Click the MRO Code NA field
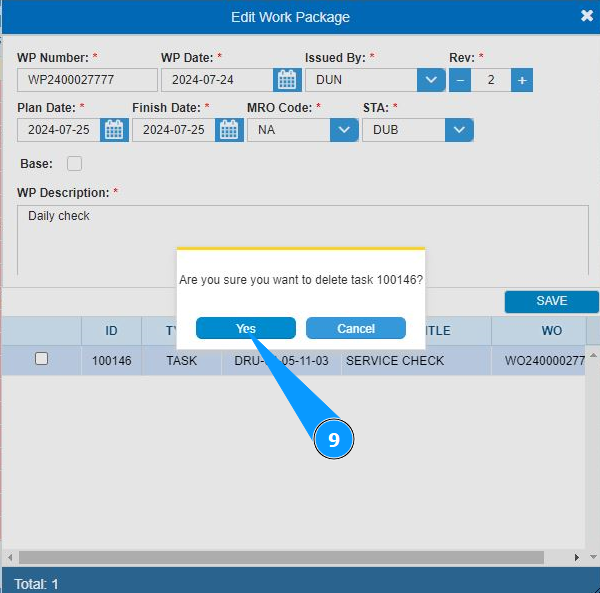This screenshot has width=600, height=593. 289,130
